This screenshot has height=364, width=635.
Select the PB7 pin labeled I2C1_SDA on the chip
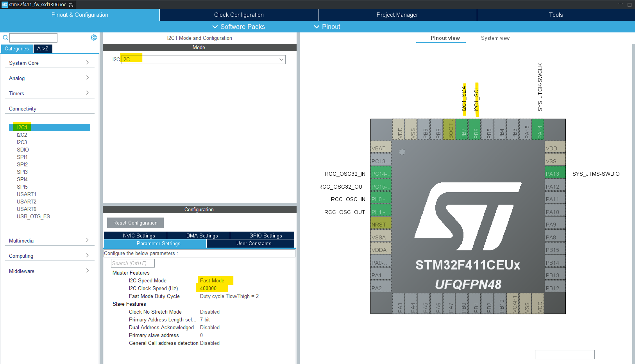pos(463,130)
